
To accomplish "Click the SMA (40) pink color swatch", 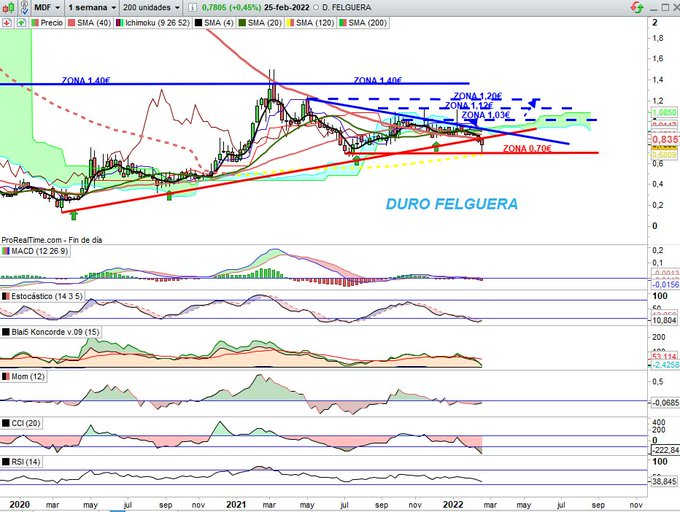I will (72, 23).
